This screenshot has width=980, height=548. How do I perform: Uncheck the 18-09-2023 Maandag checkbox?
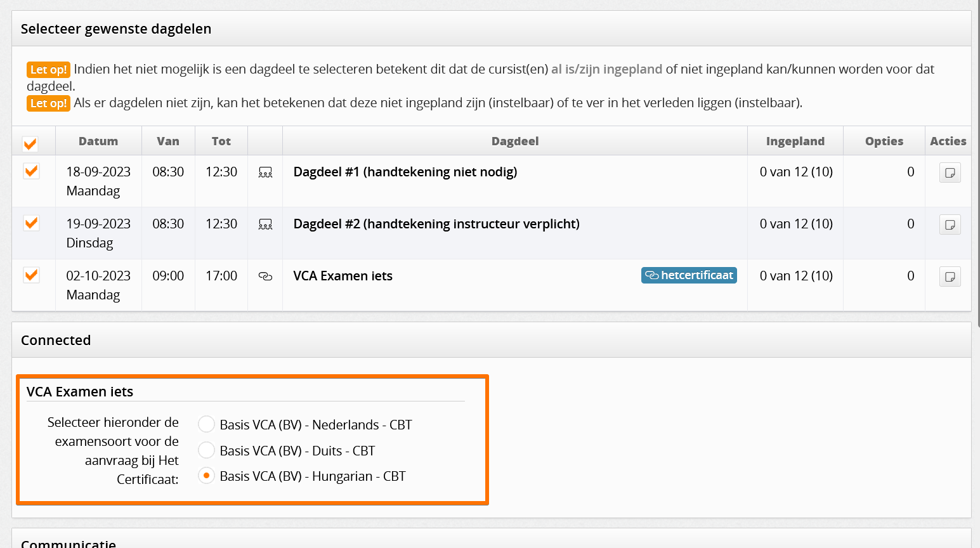31,171
